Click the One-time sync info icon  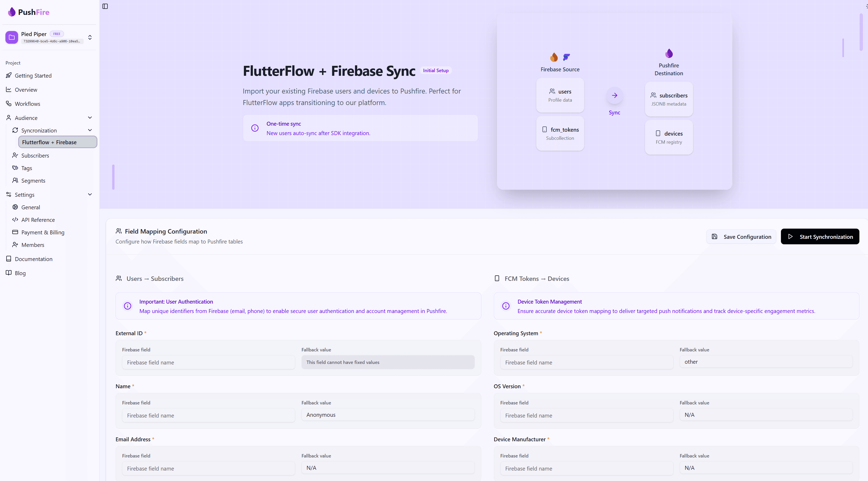coord(255,128)
